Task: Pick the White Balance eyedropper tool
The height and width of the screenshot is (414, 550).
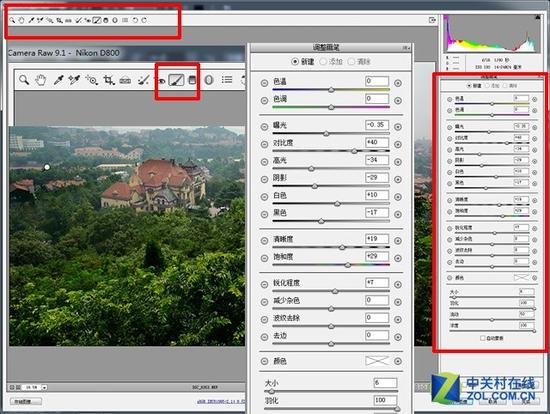Action: point(58,80)
